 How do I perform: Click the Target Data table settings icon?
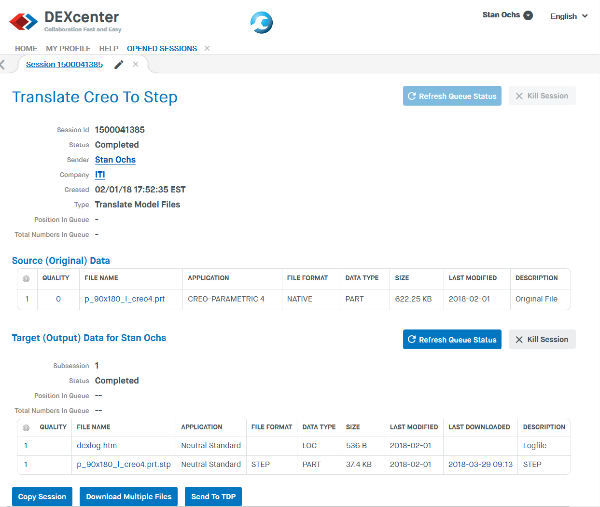coord(26,428)
